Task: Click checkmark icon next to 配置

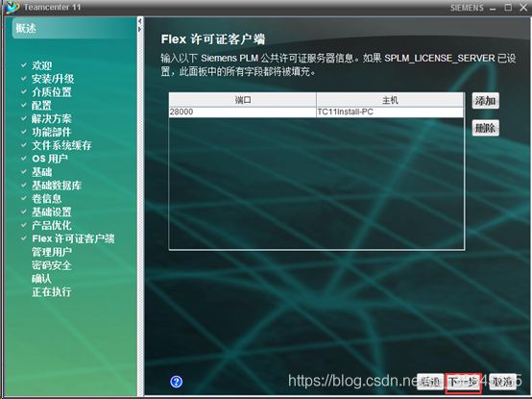Action: (24, 105)
